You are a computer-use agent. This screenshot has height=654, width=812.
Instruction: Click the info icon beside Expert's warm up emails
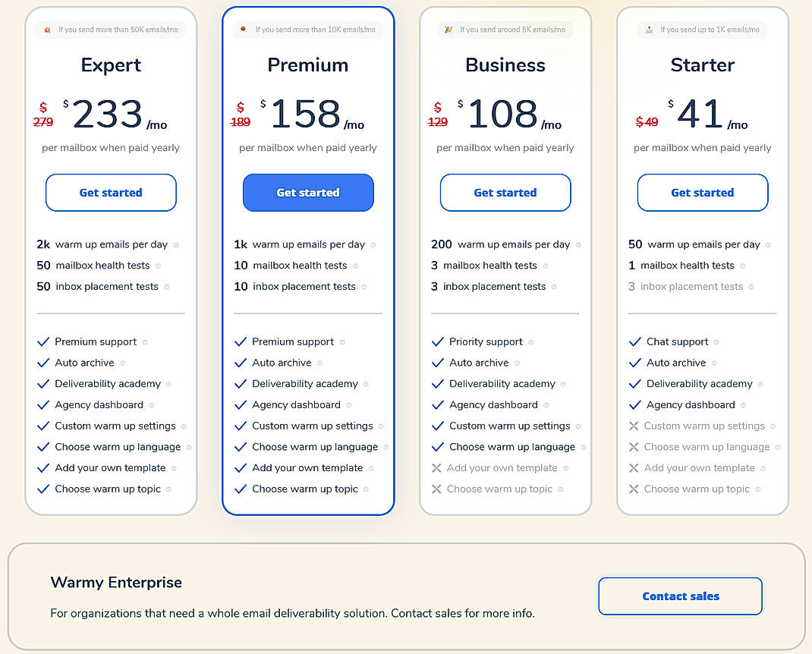(176, 244)
